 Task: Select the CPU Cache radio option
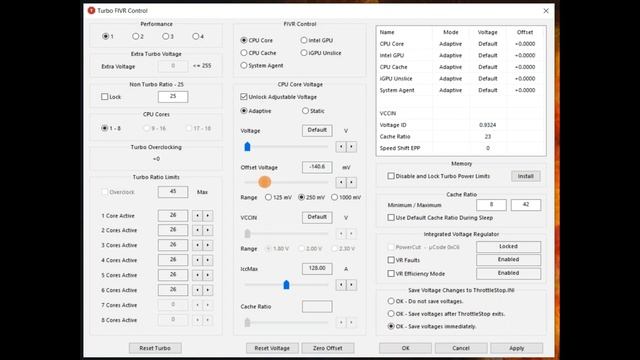coord(244,53)
